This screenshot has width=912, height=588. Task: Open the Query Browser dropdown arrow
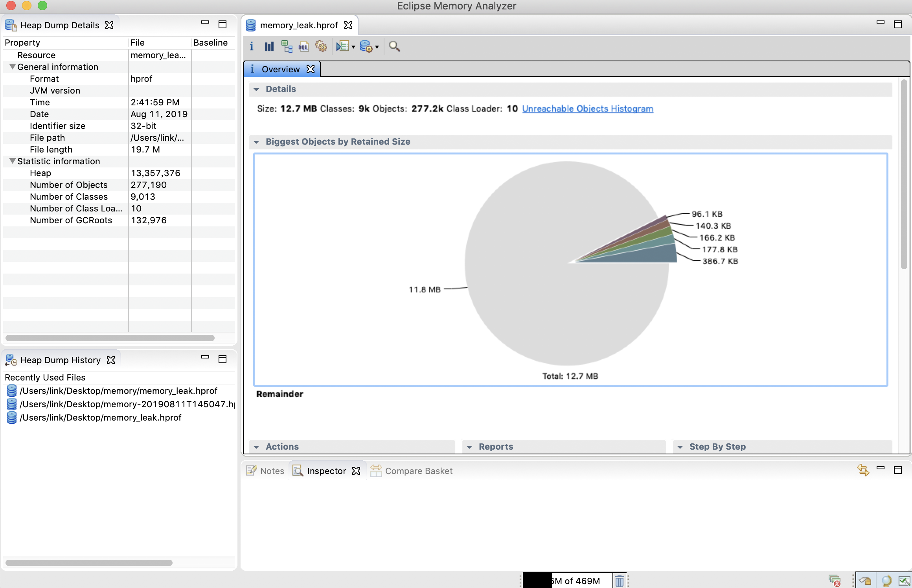tap(377, 47)
